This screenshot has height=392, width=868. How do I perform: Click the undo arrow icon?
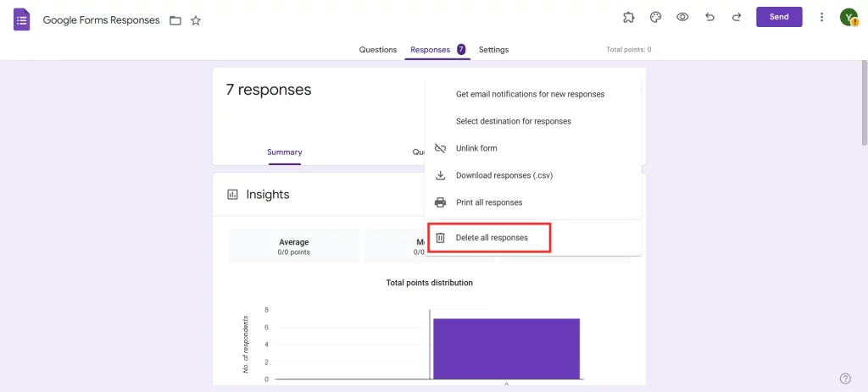709,17
